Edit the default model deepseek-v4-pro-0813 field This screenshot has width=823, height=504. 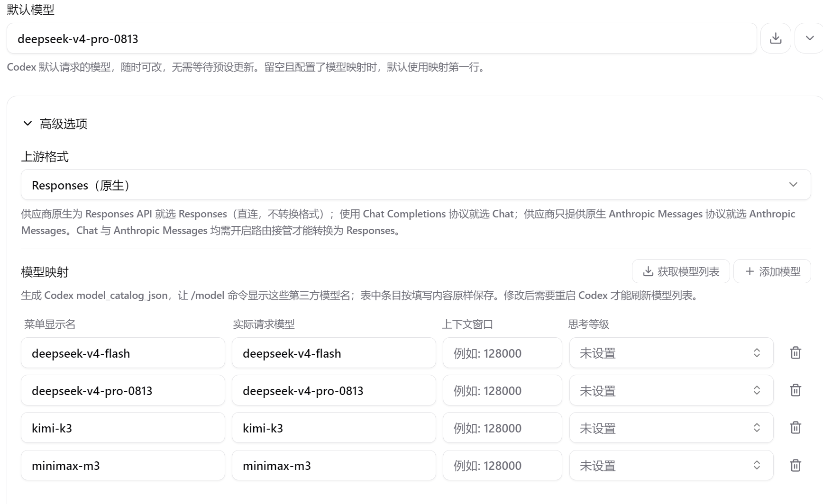tap(382, 38)
